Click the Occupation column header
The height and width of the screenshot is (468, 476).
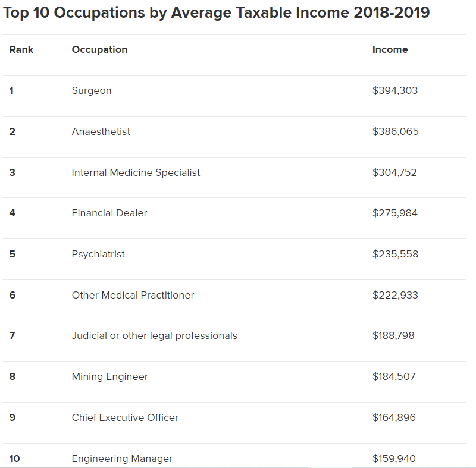[x=99, y=49]
